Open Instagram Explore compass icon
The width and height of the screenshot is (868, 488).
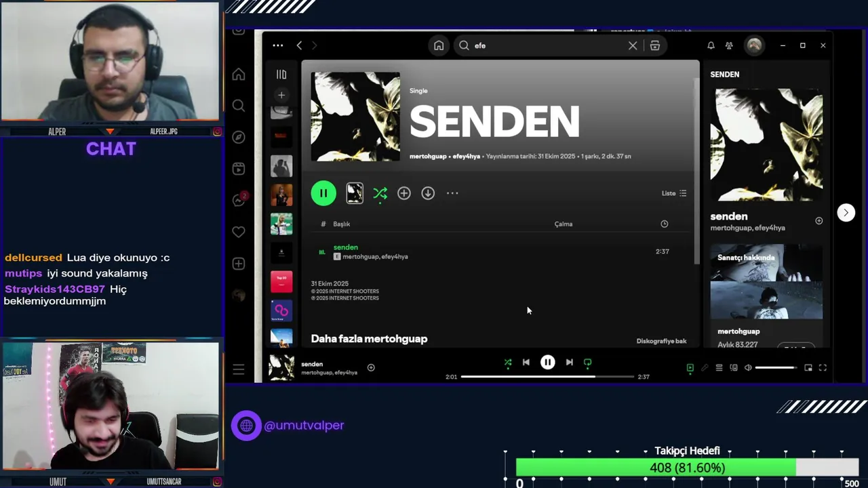[x=239, y=137]
